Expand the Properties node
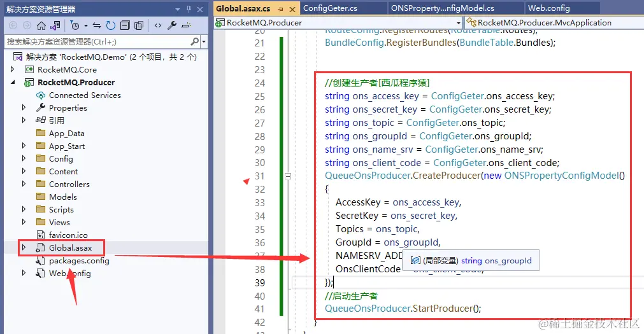The height and width of the screenshot is (334, 644). (24, 108)
